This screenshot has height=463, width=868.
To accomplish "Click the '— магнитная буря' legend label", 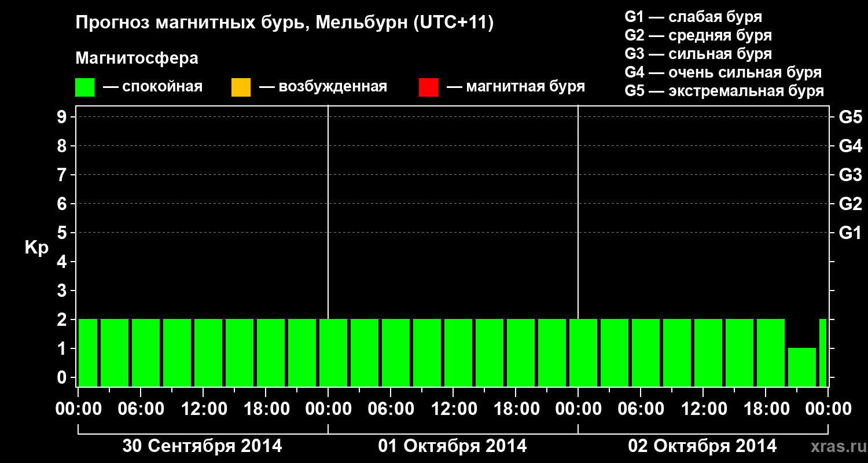I will (516, 87).
